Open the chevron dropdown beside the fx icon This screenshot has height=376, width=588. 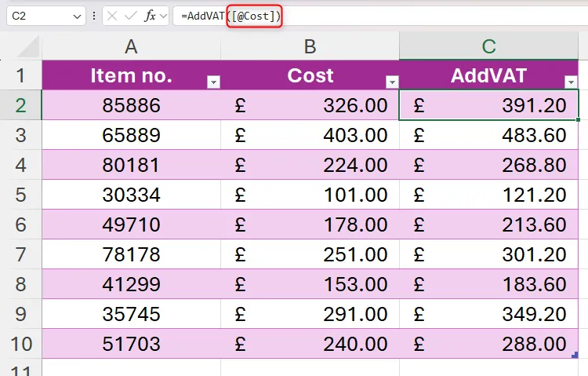pyautogui.click(x=163, y=16)
